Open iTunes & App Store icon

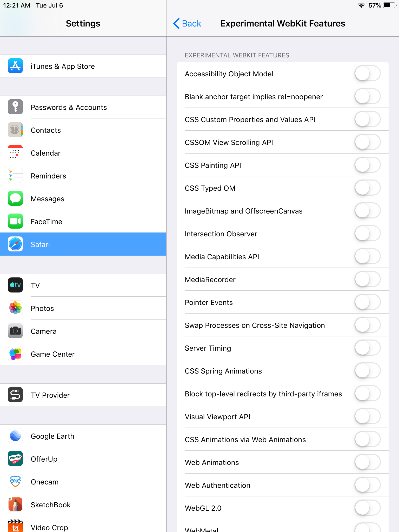click(x=15, y=66)
